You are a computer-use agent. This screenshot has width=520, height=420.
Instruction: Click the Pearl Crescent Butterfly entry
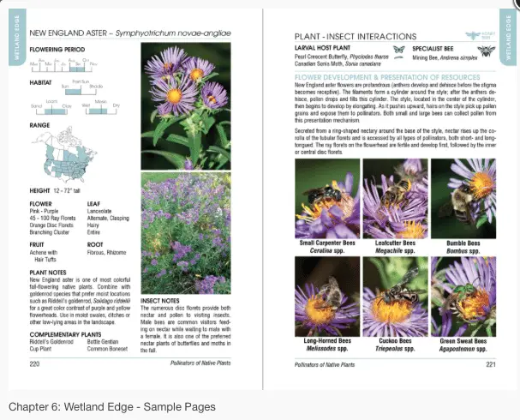pyautogui.click(x=342, y=57)
